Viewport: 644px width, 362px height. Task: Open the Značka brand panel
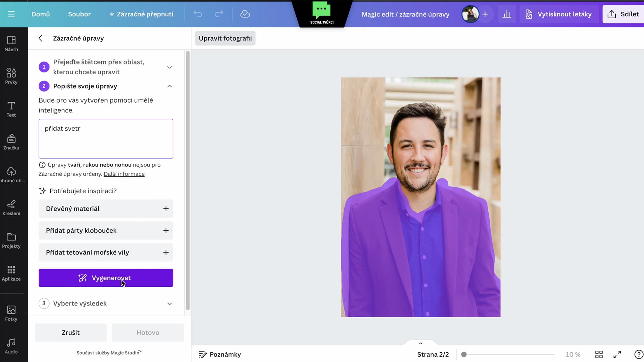11,142
